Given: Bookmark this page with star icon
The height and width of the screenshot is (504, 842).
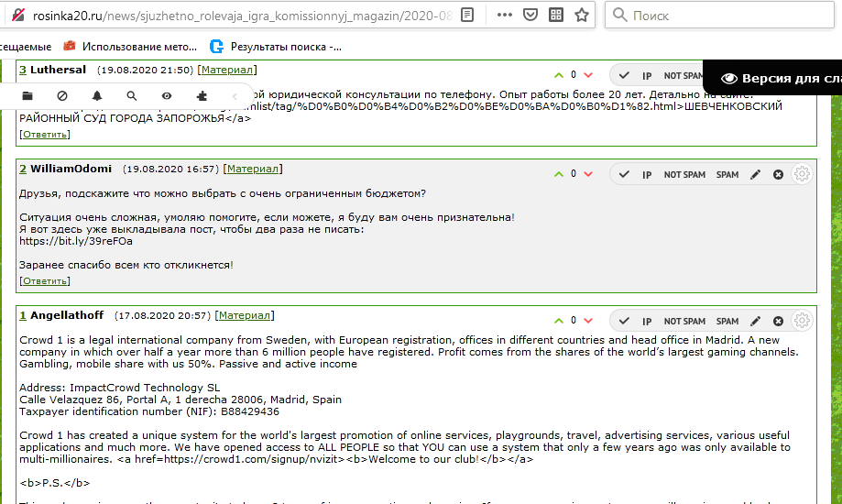Looking at the screenshot, I should 582,15.
